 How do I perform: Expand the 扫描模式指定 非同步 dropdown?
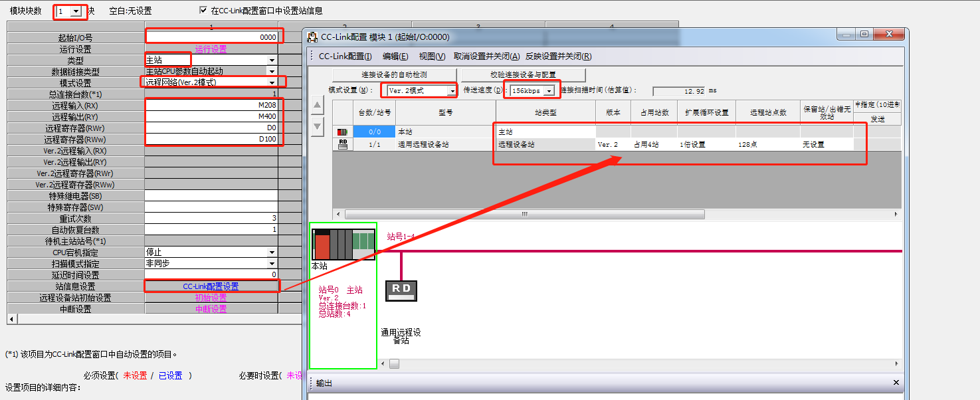pos(272,264)
